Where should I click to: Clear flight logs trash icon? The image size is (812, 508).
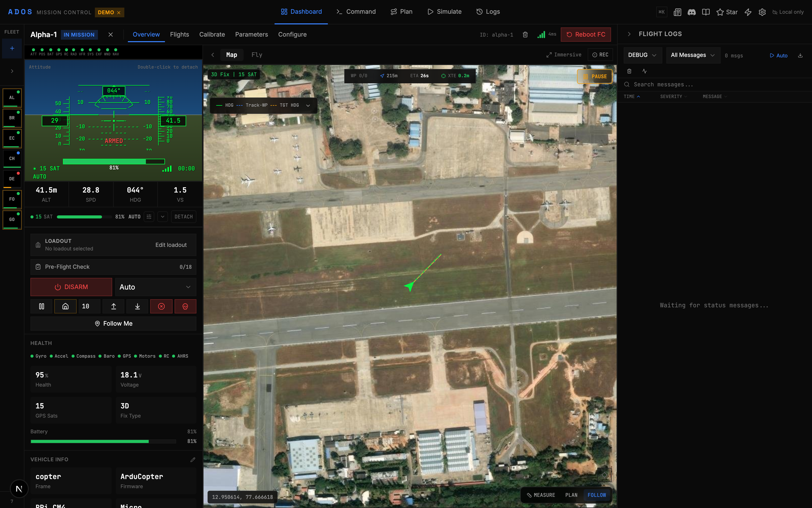pos(629,71)
